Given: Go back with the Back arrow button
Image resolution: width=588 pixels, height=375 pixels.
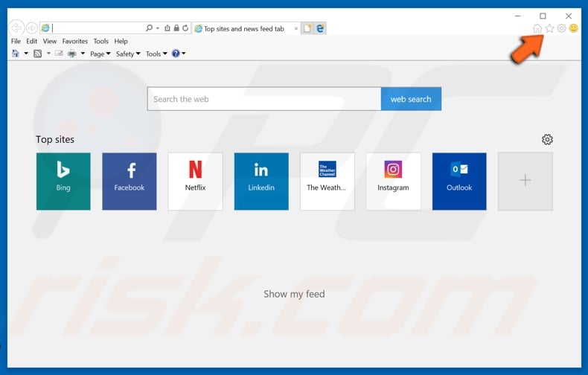Looking at the screenshot, I should 17,28.
